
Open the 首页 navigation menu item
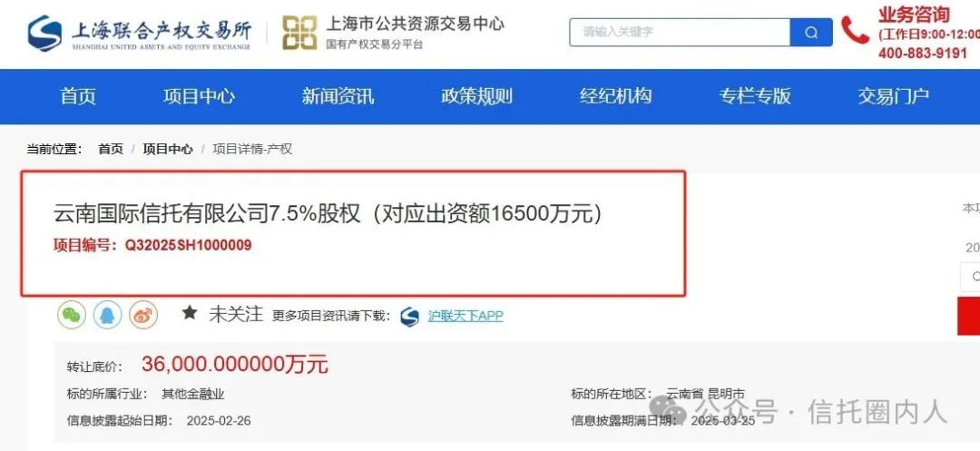coord(78,96)
